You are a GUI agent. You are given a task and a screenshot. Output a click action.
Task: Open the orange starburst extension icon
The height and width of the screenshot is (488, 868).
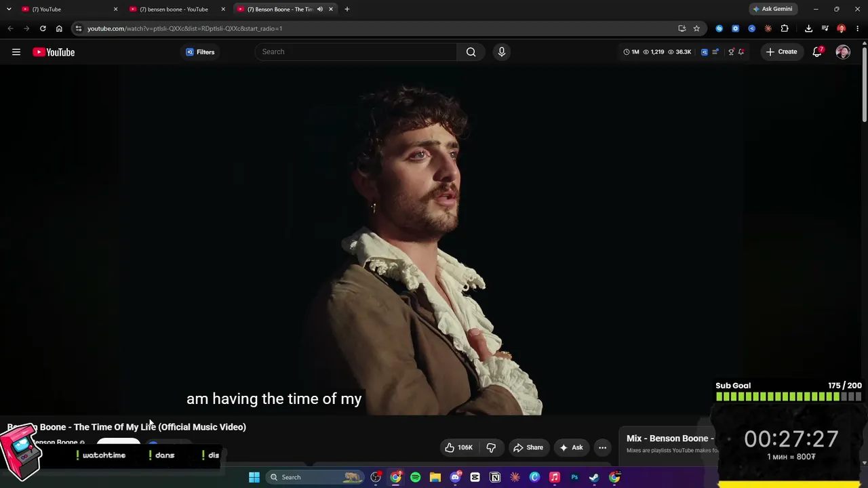tap(768, 28)
